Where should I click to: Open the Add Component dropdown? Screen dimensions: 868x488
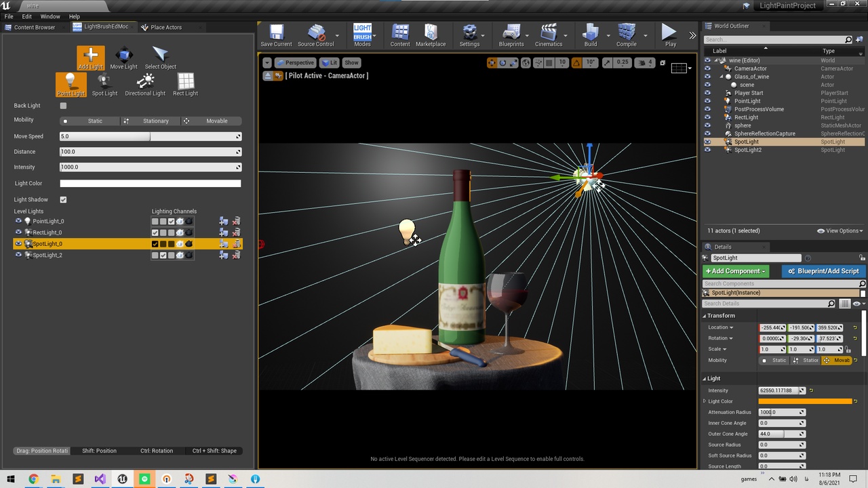(x=737, y=271)
